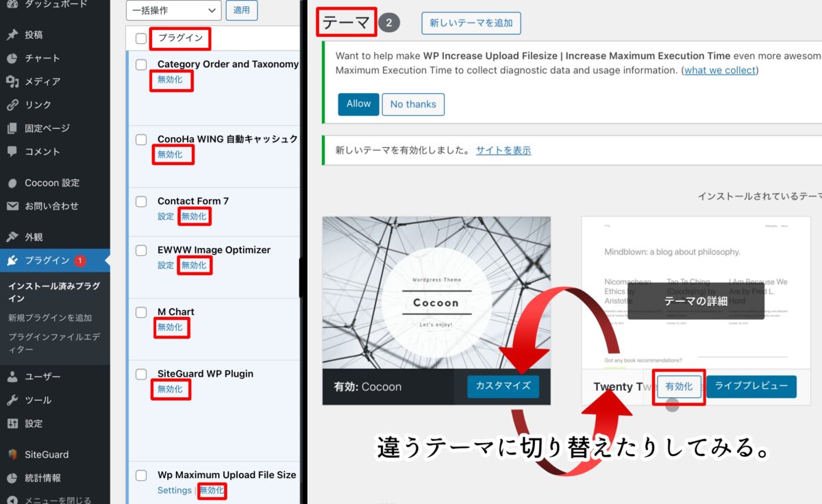Click the Cocoon theme thumbnail image
Image resolution: width=822 pixels, height=504 pixels.
click(x=436, y=292)
